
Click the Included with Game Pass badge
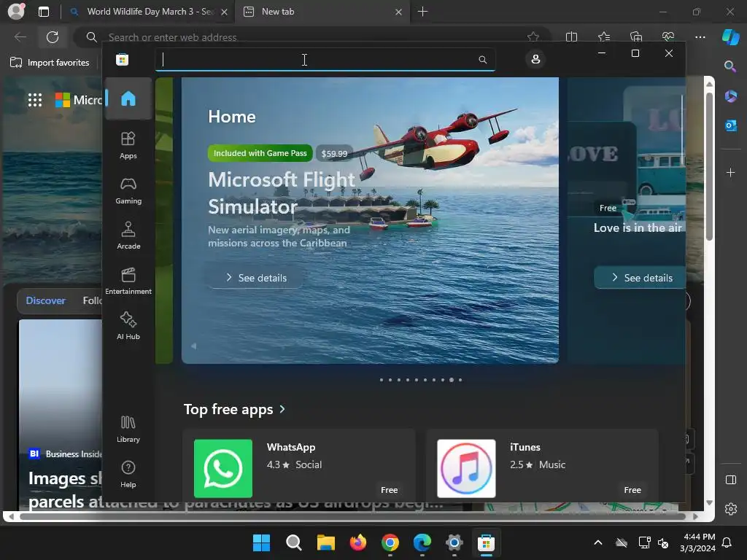[260, 153]
